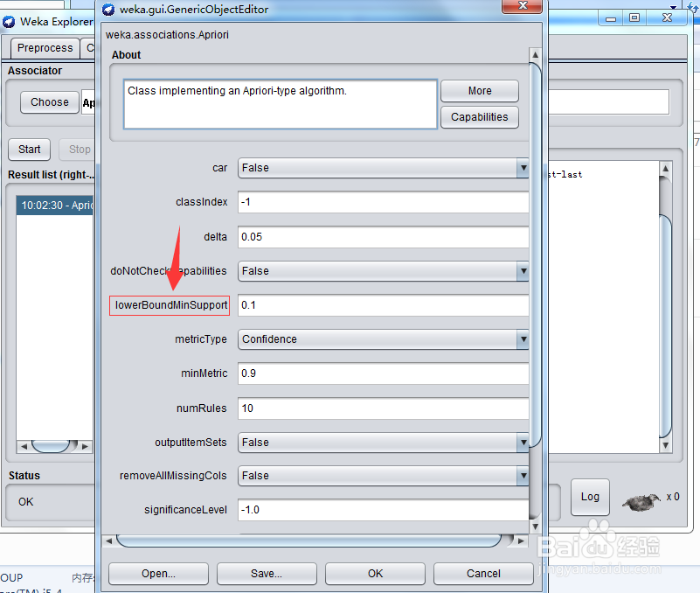Edit the classIndex field

coord(383,202)
